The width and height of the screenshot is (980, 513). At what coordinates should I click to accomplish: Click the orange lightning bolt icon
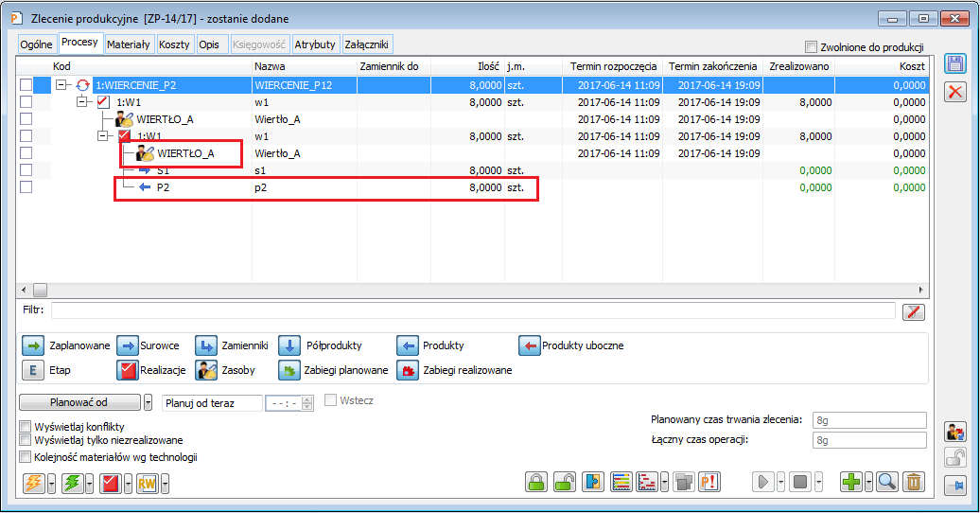pyautogui.click(x=34, y=483)
